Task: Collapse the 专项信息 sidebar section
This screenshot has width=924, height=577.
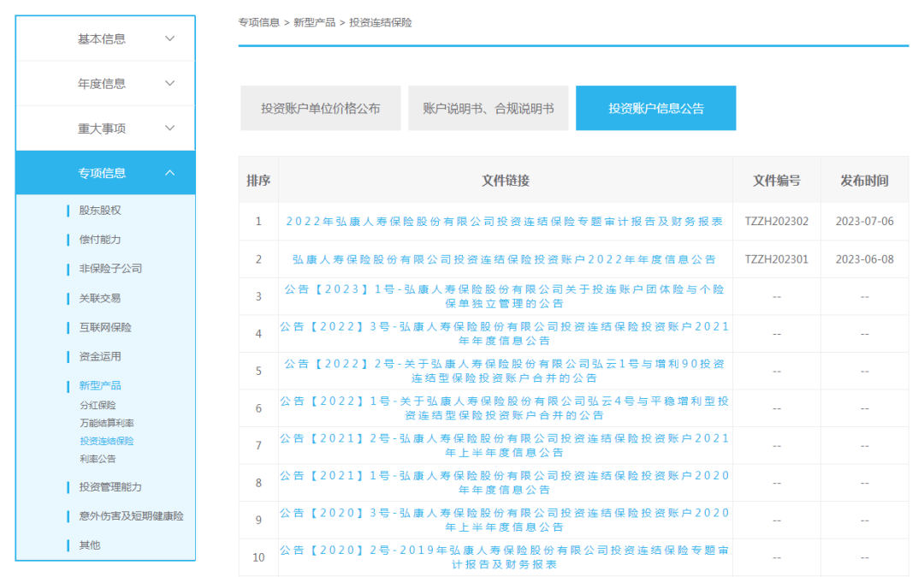Action: pos(104,172)
